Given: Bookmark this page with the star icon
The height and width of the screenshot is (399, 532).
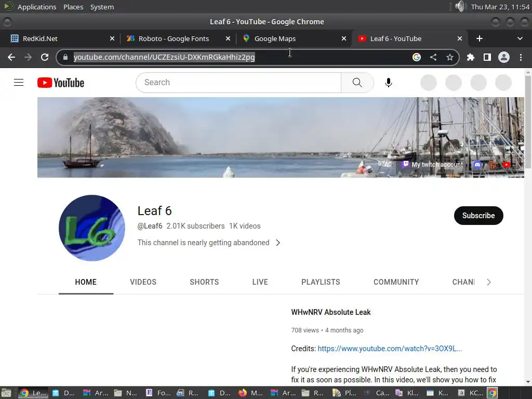Looking at the screenshot, I should 450,57.
